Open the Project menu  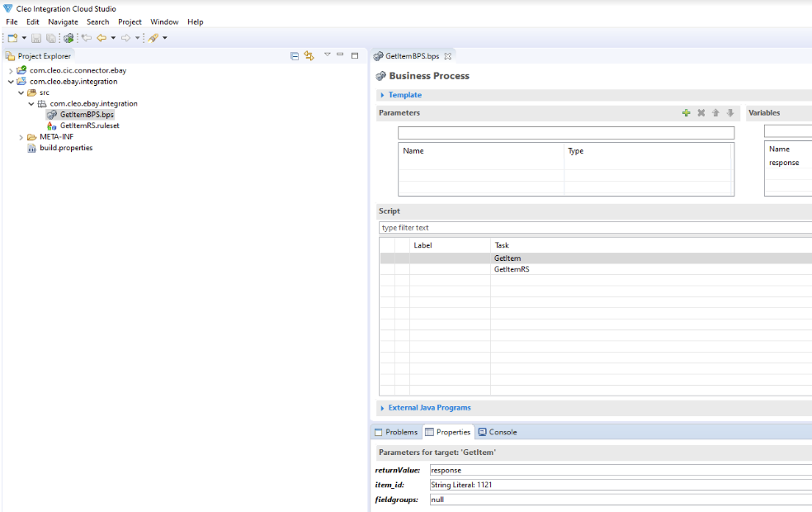[130, 21]
